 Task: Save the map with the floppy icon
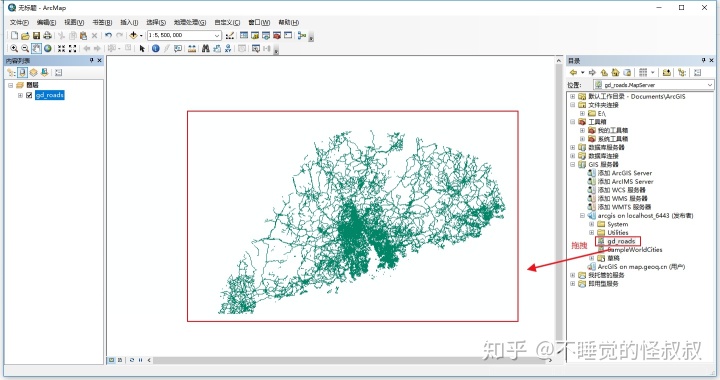[36, 35]
